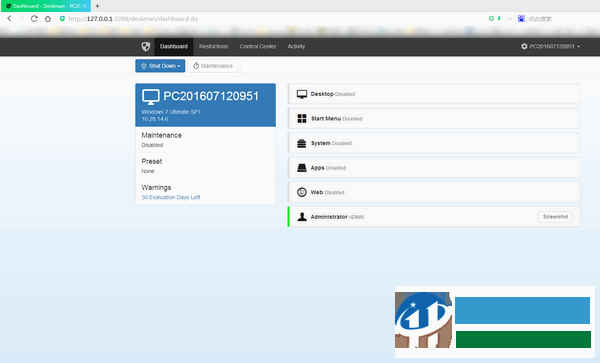Open the Dashboard nav tab

point(174,47)
